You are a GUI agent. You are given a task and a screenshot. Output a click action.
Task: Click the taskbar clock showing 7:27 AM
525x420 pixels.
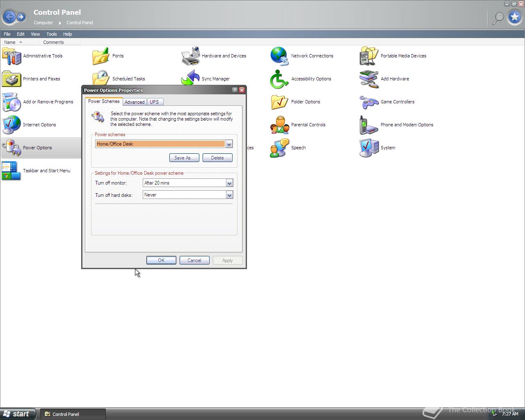pos(510,414)
